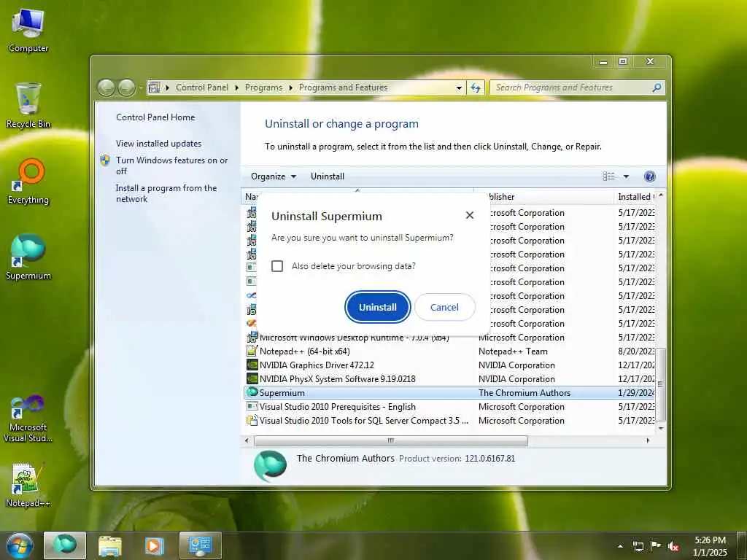Select the Supermium program row
Viewport: 747px width, 560px height.
pyautogui.click(x=450, y=393)
